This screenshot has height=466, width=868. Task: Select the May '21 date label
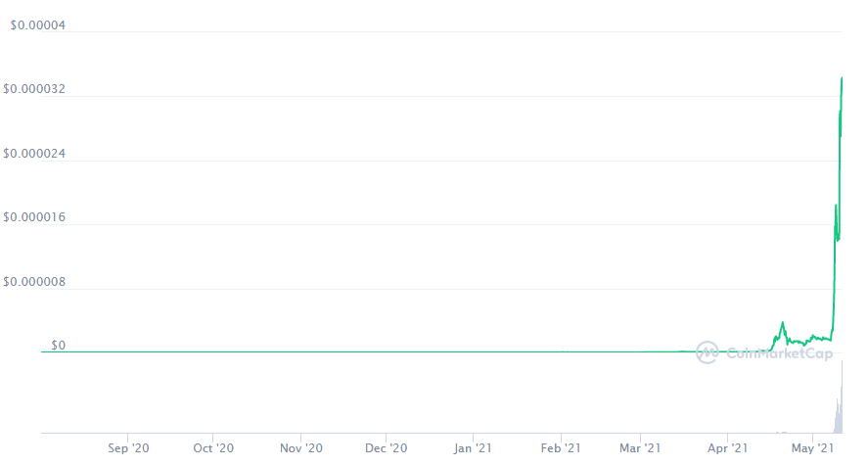tap(812, 448)
